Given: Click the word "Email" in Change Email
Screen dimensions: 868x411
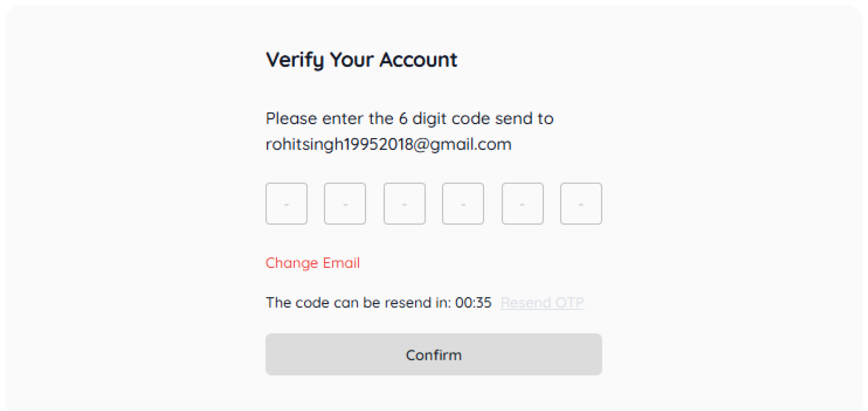Looking at the screenshot, I should coord(341,263).
